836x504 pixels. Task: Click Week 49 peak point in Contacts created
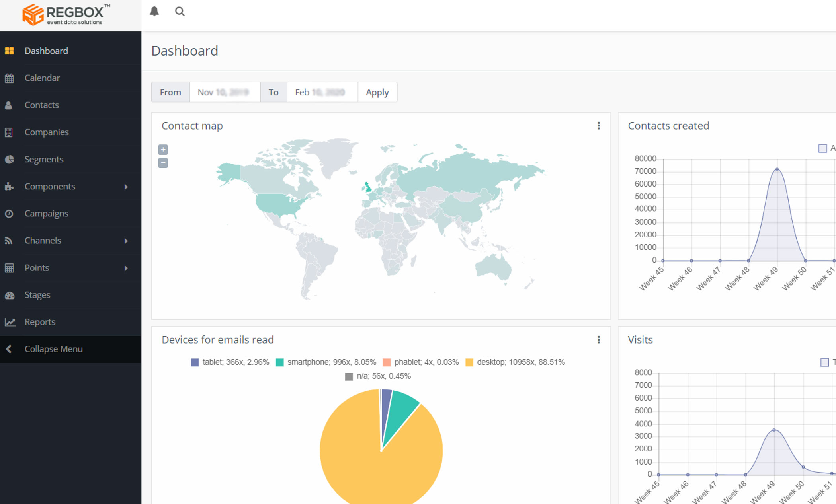(x=777, y=169)
